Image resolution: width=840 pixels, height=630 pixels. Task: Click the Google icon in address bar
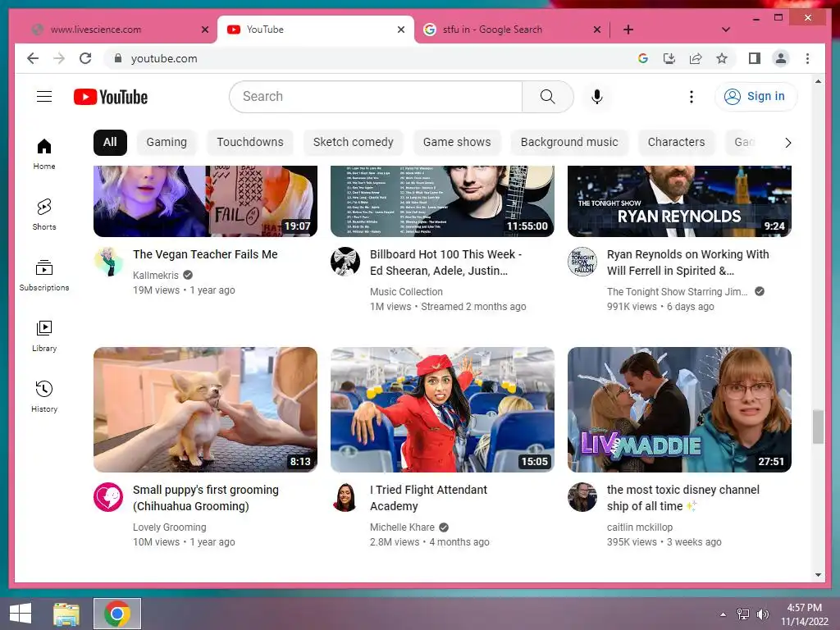(x=643, y=58)
